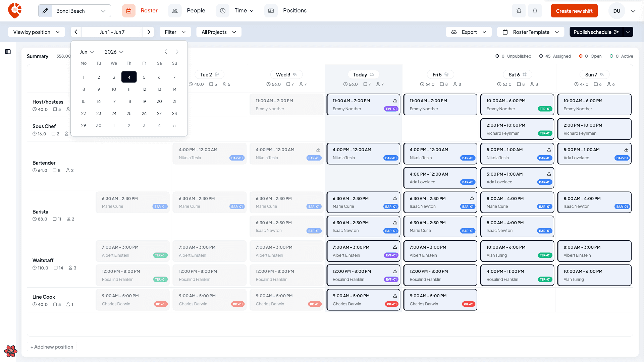This screenshot has height=362, width=644.
Task: Open Alan Turing Sunday 10:00 AM shift
Action: click(594, 275)
